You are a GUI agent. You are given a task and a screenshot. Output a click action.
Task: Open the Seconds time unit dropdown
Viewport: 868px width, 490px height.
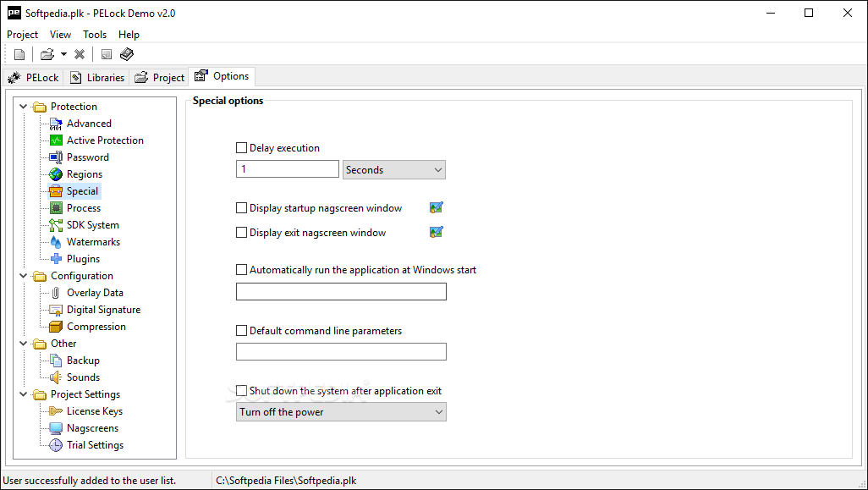coord(394,170)
